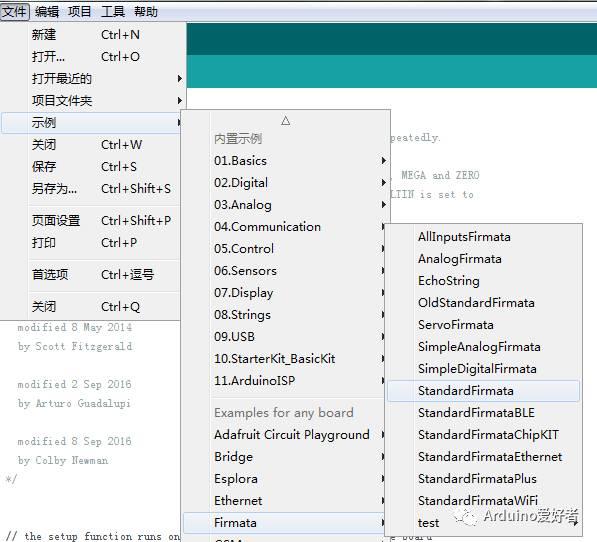Image resolution: width=597 pixels, height=542 pixels.
Task: Expand 04.Communication examples
Action: click(x=284, y=227)
